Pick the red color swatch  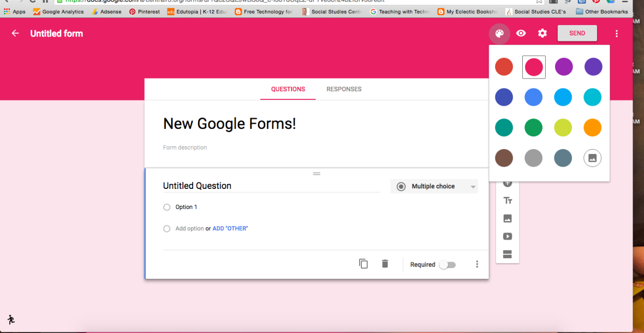pos(504,67)
